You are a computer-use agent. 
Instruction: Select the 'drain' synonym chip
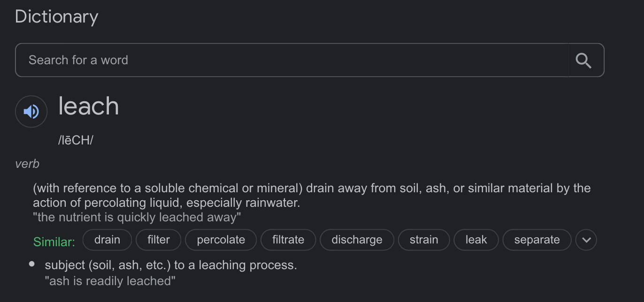tap(107, 240)
